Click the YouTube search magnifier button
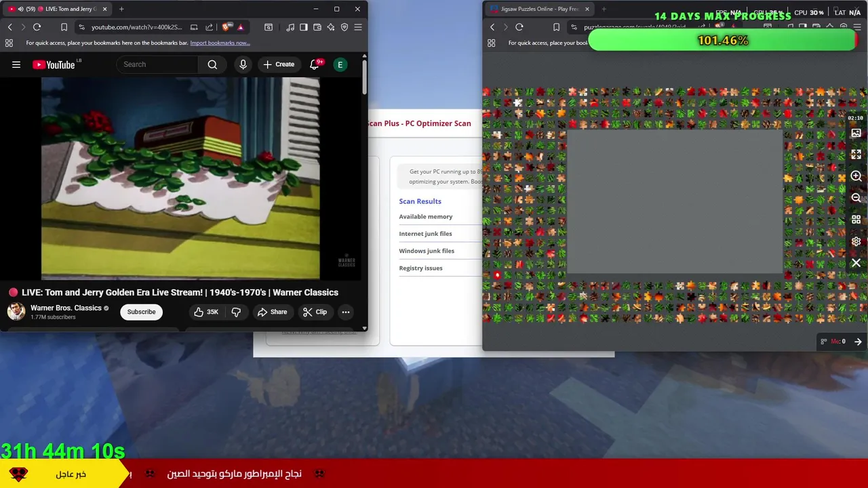868x488 pixels. click(212, 64)
